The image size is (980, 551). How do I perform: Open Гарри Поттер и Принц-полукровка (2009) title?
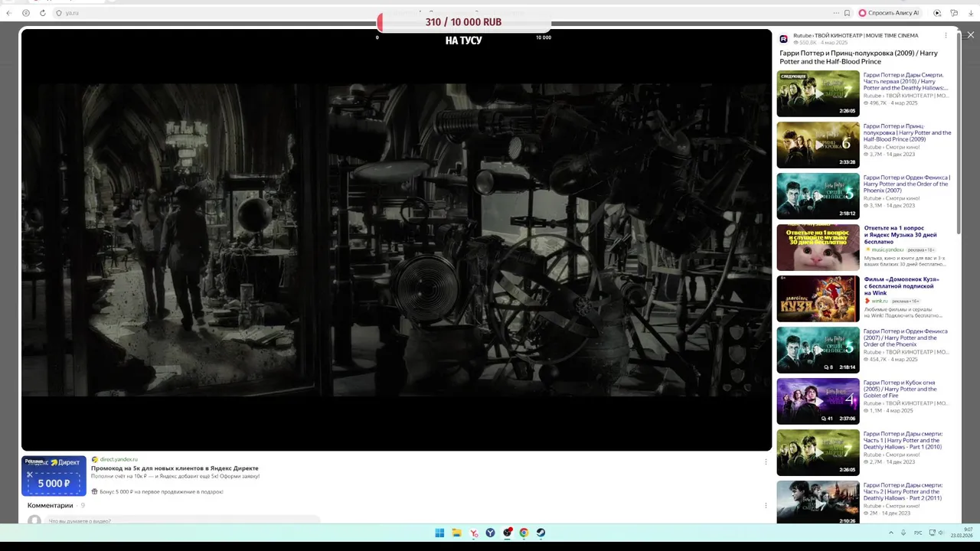click(x=858, y=57)
